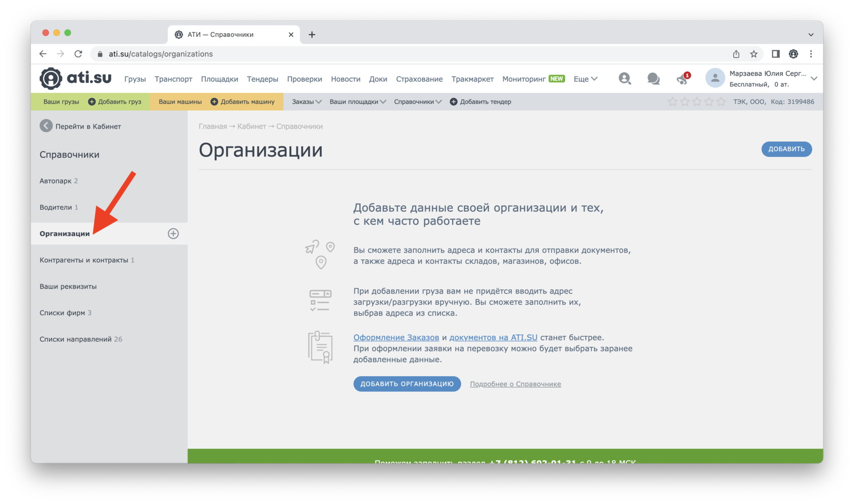Click the plus icon for Добавить груз
This screenshot has height=504, width=854.
click(x=92, y=102)
